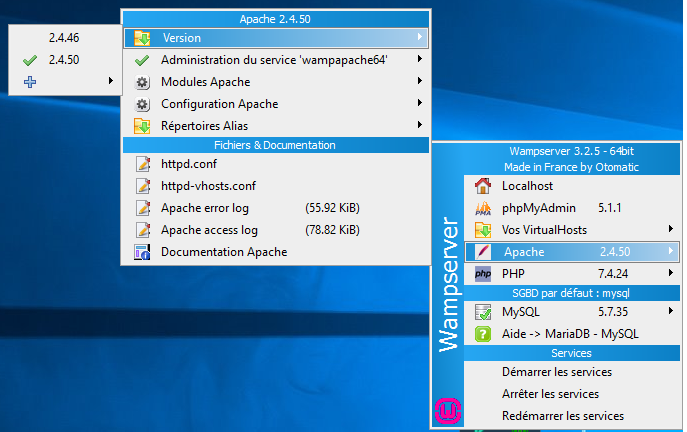
Task: Select the highlighted Apache 2.4.50 item
Action: pyautogui.click(x=572, y=252)
